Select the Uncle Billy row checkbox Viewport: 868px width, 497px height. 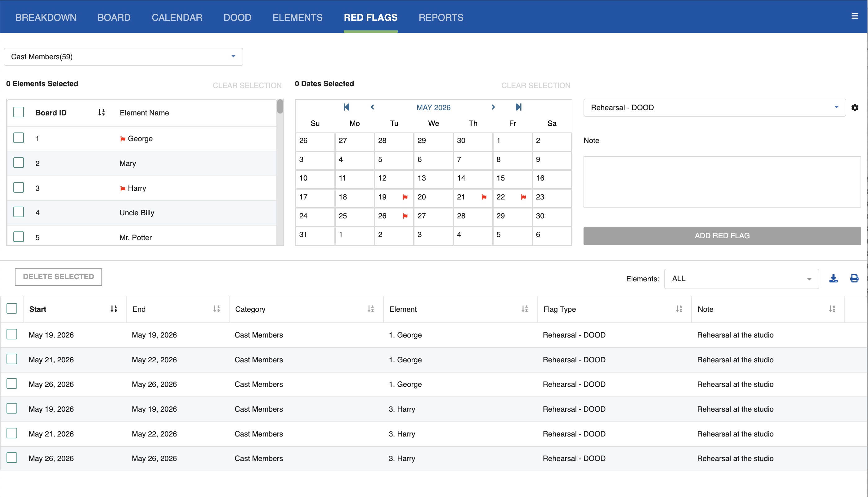[x=18, y=212]
